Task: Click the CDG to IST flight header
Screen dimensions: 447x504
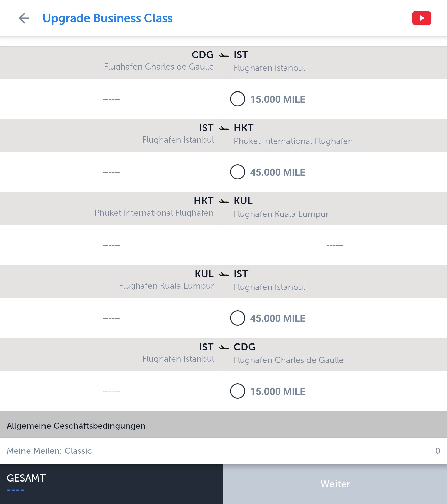Action: pyautogui.click(x=223, y=62)
